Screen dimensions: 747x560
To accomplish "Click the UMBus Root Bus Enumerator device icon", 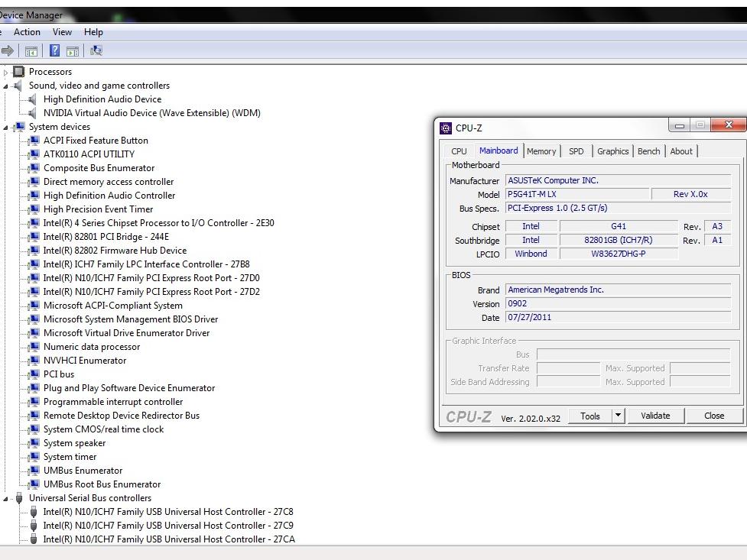I will pos(34,484).
